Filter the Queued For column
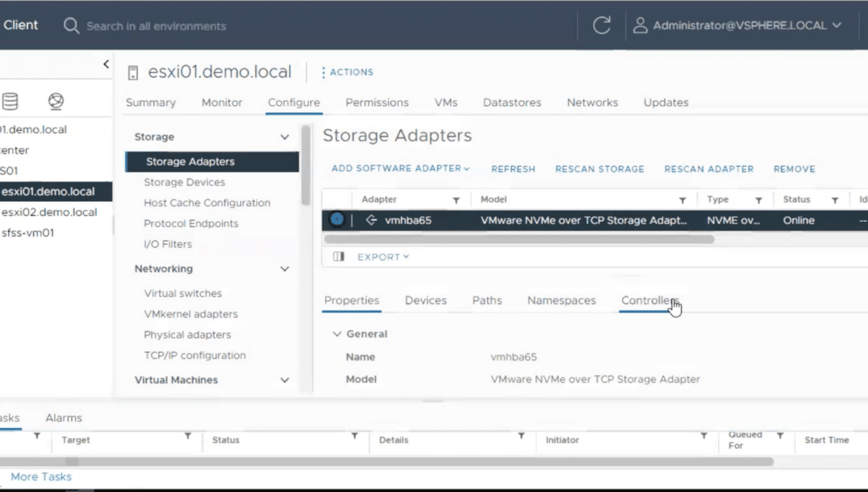The height and width of the screenshot is (492, 868). [x=780, y=436]
